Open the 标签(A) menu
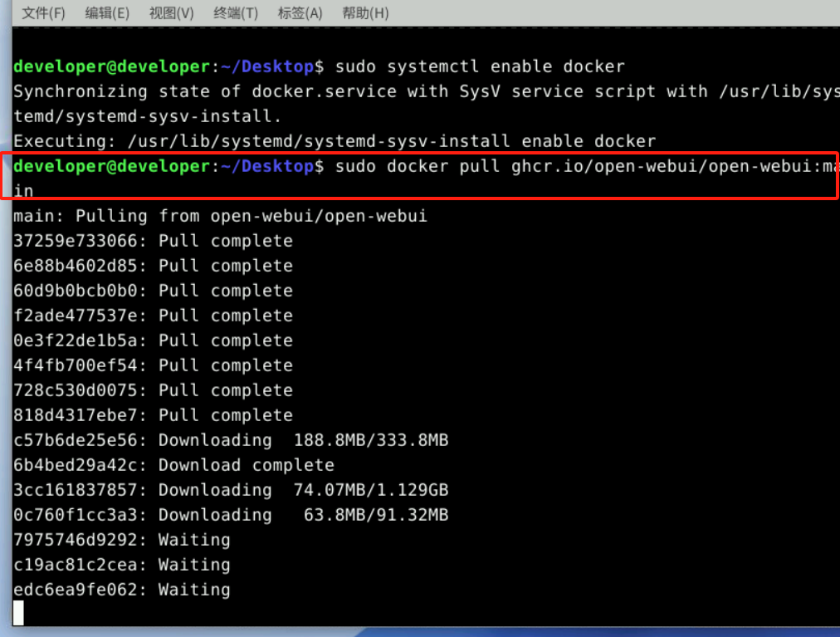Screen dimensions: 840x637 (300, 12)
